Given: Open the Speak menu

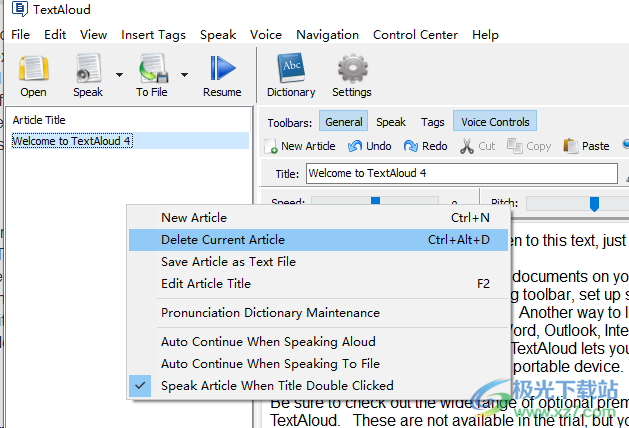Looking at the screenshot, I should [218, 35].
